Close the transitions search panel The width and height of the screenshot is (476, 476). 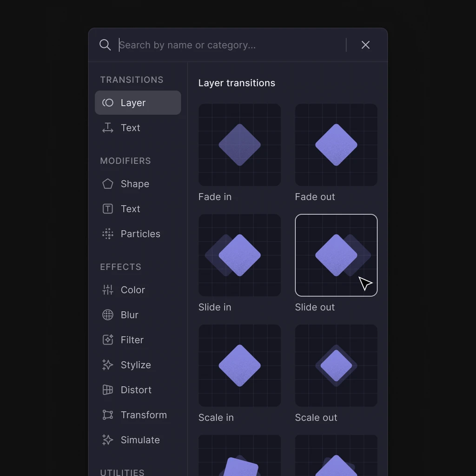tap(365, 45)
